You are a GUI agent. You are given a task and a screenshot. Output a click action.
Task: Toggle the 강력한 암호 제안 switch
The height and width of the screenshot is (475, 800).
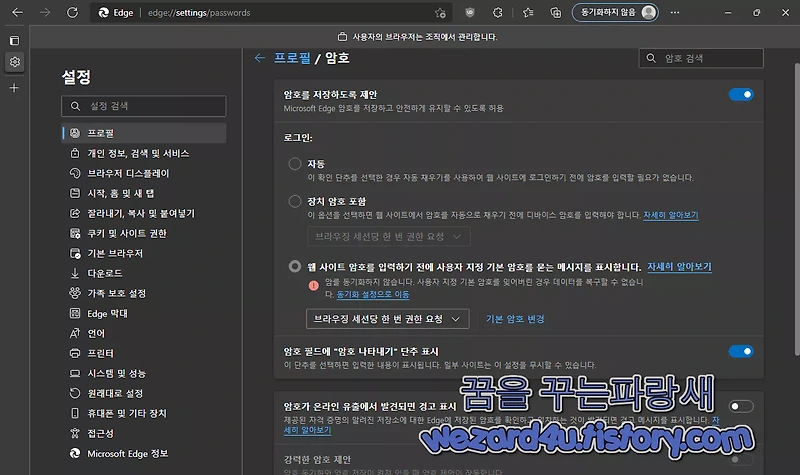click(x=741, y=459)
